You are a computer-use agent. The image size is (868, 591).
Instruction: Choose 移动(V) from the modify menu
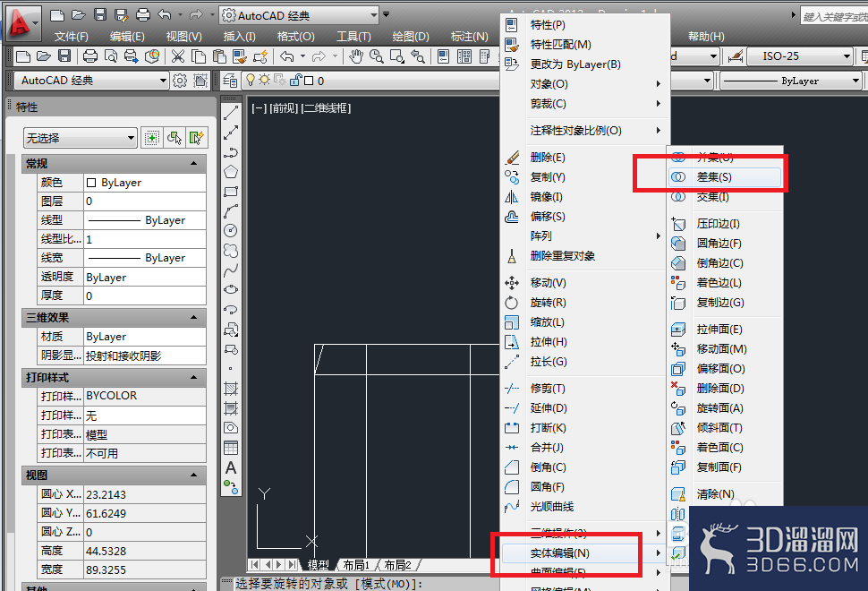tap(584, 283)
